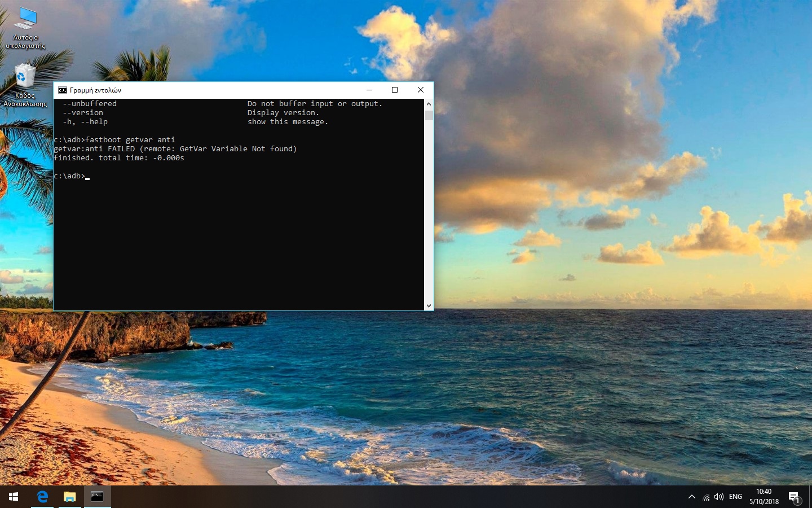This screenshot has width=812, height=508.
Task: Open the volume control tray icon
Action: [718, 497]
